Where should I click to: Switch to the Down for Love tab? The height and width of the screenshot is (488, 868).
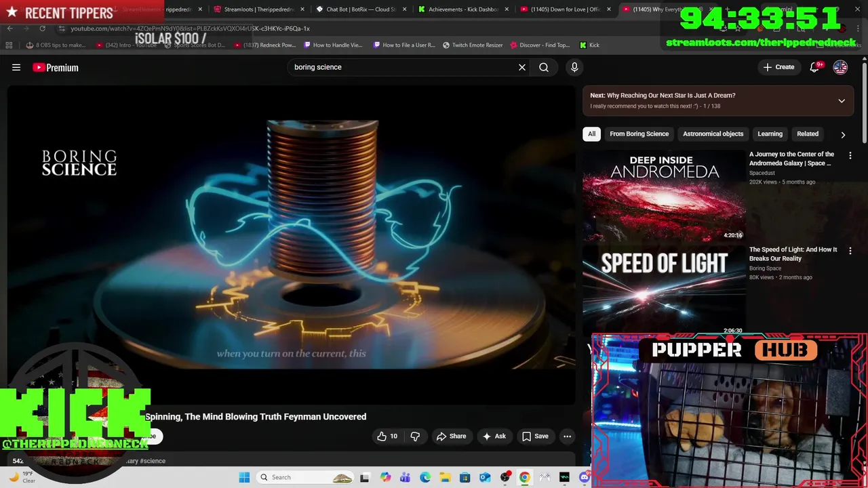pos(566,9)
